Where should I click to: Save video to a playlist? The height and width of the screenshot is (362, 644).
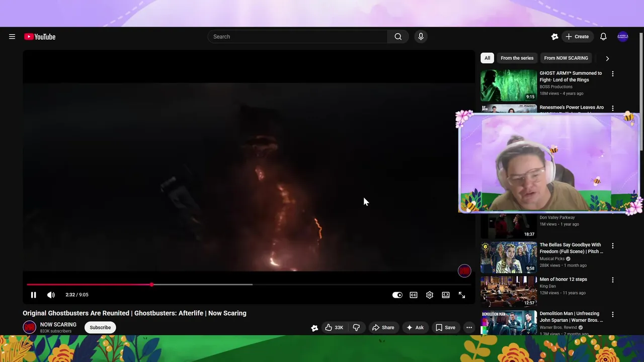click(x=445, y=327)
